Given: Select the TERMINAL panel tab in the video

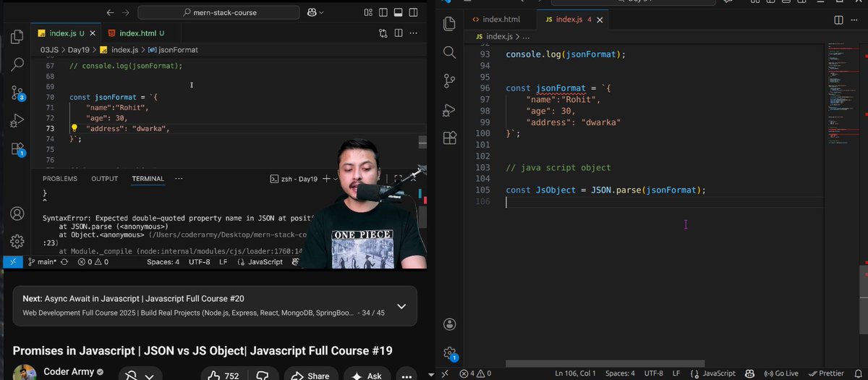Looking at the screenshot, I should pyautogui.click(x=148, y=179).
